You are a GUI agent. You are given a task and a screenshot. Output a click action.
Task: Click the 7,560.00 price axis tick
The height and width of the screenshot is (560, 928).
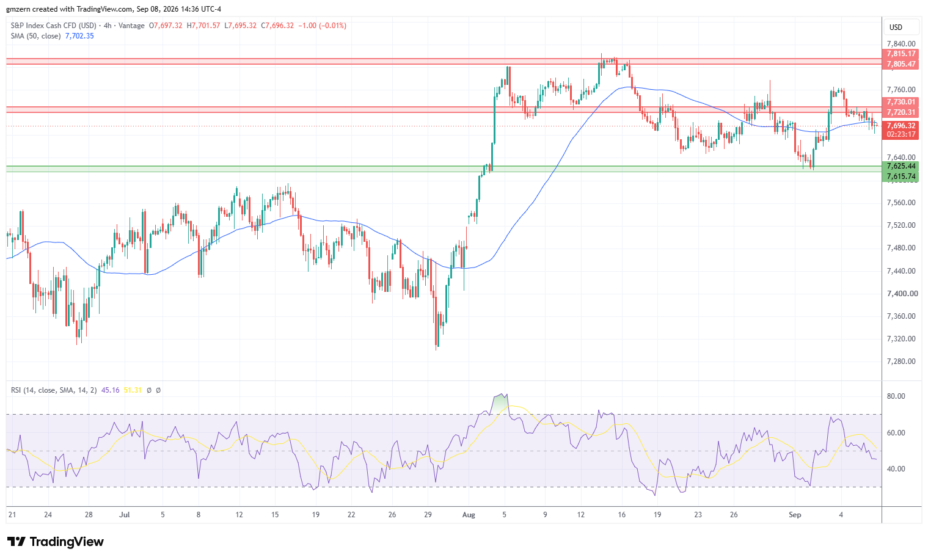click(x=901, y=203)
